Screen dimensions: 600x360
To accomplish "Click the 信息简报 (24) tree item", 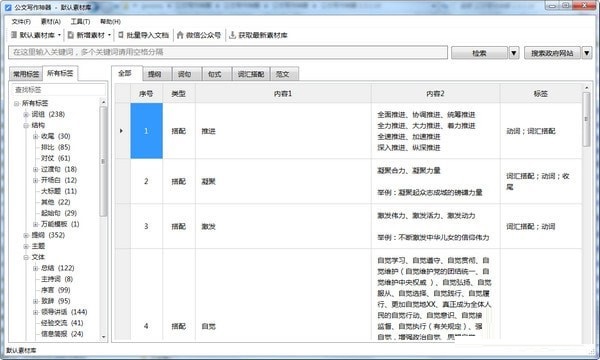I will point(62,334).
